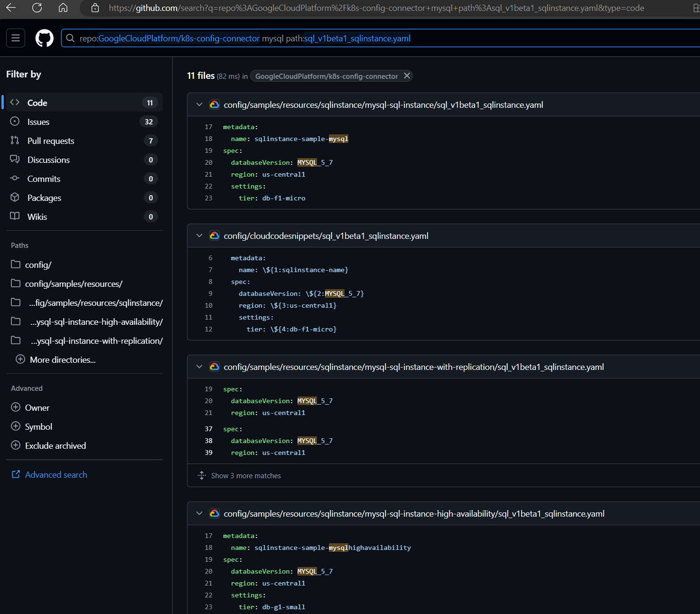Filter results by Packages
The image size is (700, 614).
pos(84,198)
